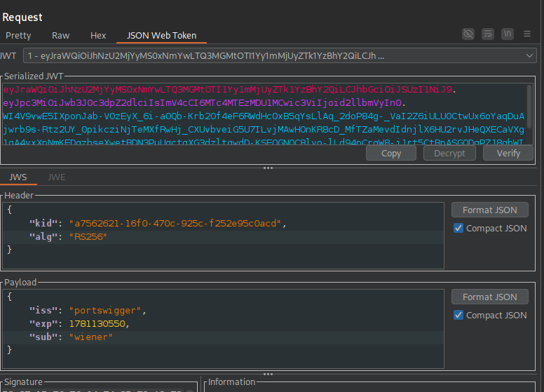The image size is (544, 392).
Task: Open the hamburger options menu icon
Action: tap(527, 34)
